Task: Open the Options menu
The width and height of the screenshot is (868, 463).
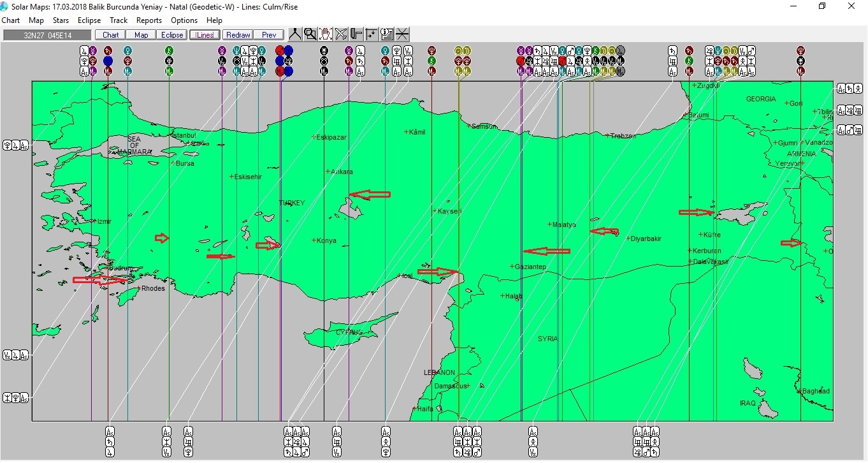Action: click(184, 20)
